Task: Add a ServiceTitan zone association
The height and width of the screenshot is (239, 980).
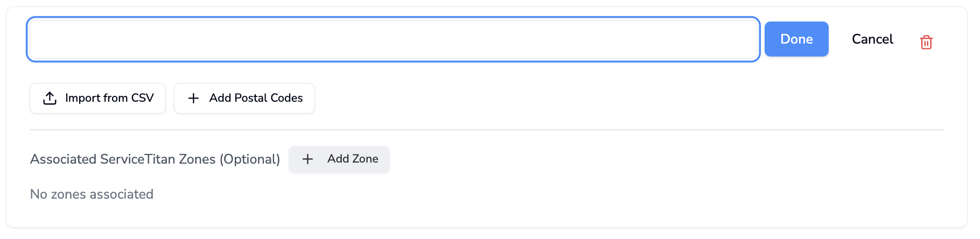Action: coord(339,159)
